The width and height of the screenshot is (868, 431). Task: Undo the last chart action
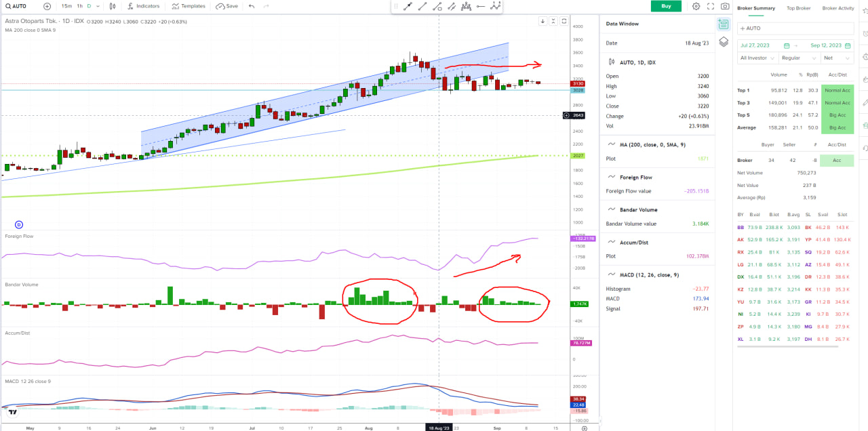(252, 6)
